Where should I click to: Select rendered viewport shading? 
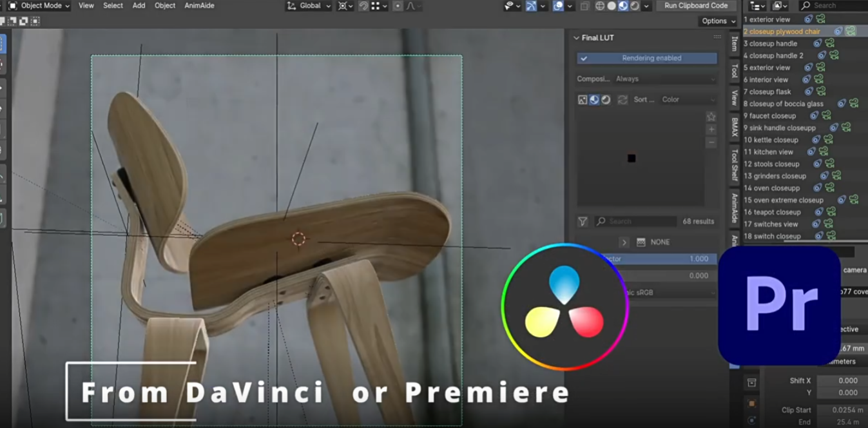[x=635, y=6]
